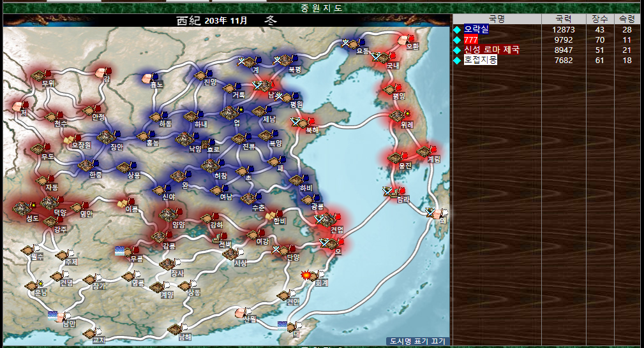Select the 탐라 island city icon

click(394, 192)
